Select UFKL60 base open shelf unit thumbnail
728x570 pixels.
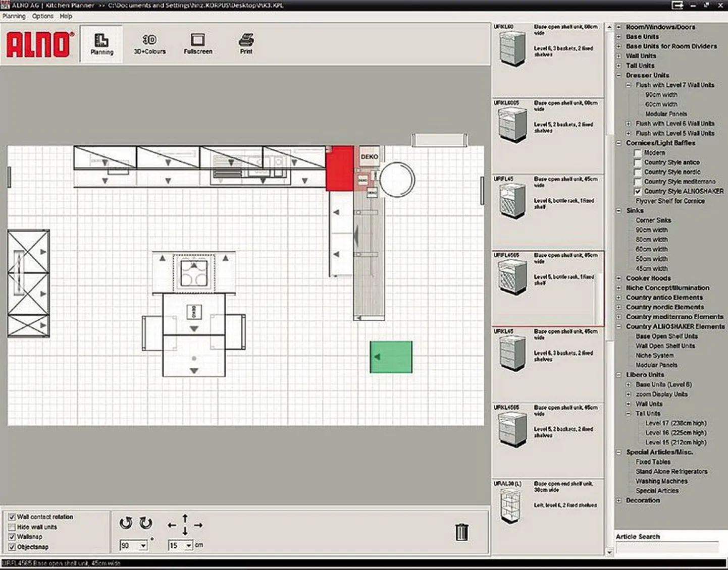click(512, 49)
